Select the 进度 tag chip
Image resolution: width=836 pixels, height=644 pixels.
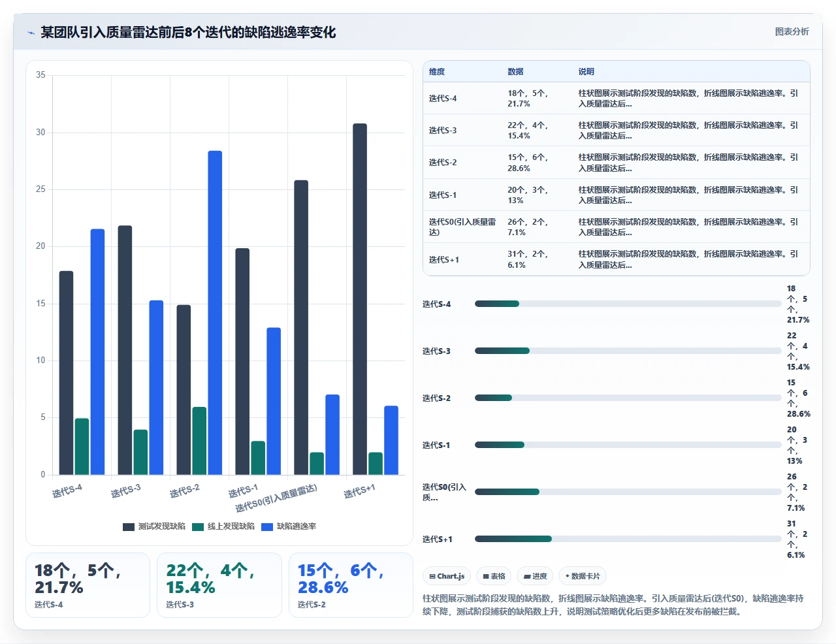535,576
